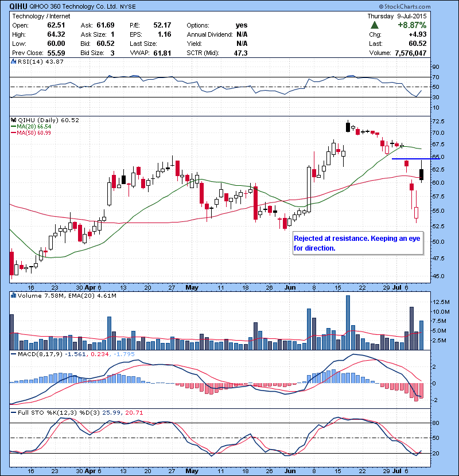The height and width of the screenshot is (476, 459).
Task: Click the tallest mid-June volume bar
Action: (x=348, y=322)
